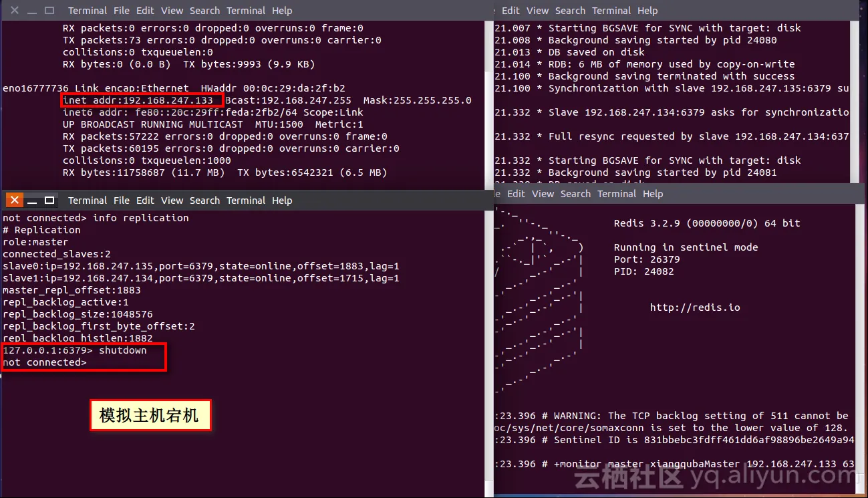Maximize the info replication terminal window

(x=49, y=201)
